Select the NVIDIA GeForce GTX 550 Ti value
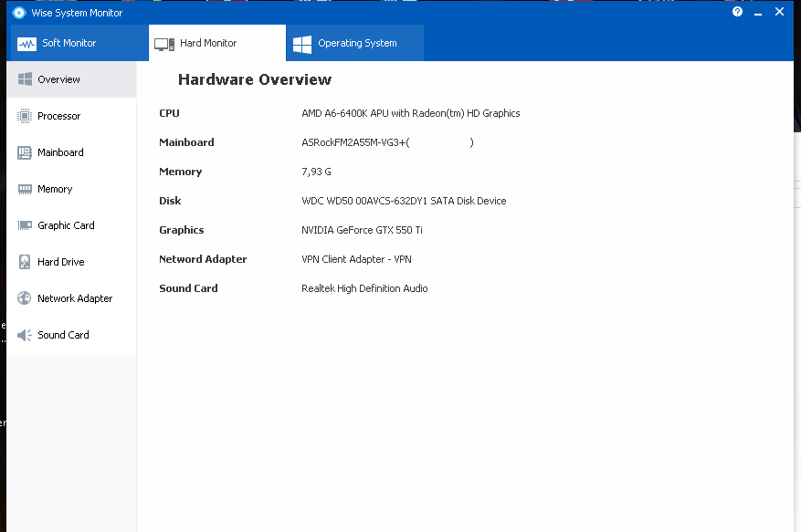801x532 pixels. click(363, 230)
